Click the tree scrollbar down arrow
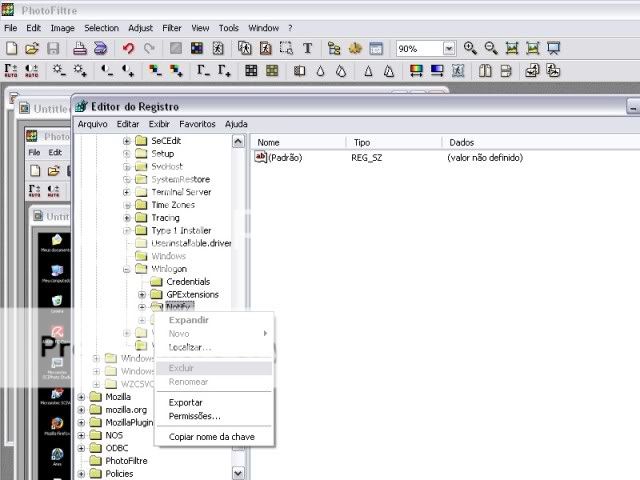The height and width of the screenshot is (480, 640). point(238,473)
